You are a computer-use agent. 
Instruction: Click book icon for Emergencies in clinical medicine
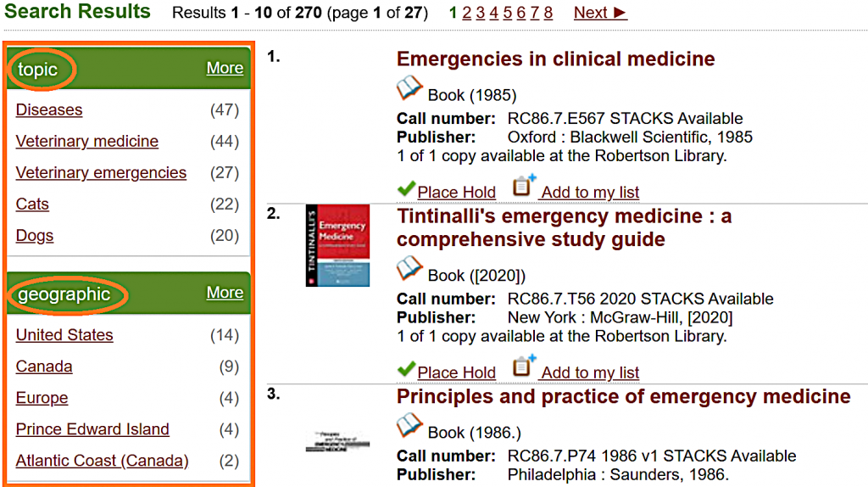pos(409,89)
